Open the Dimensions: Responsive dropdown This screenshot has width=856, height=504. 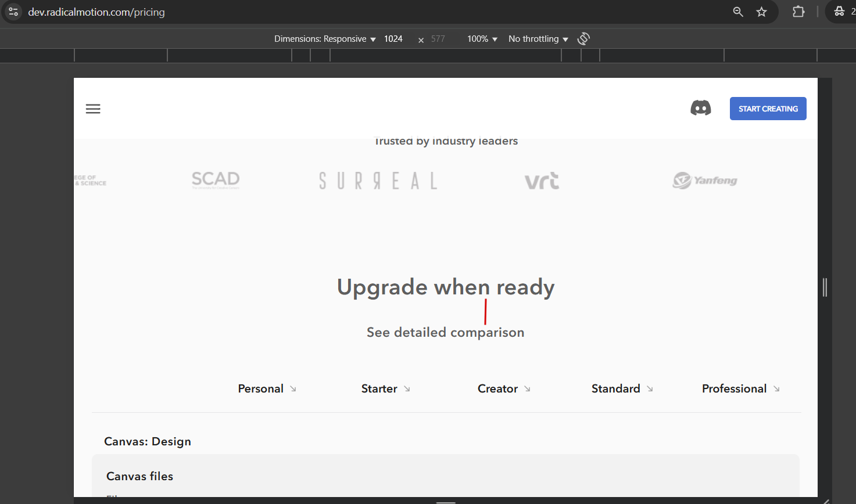[x=325, y=39]
